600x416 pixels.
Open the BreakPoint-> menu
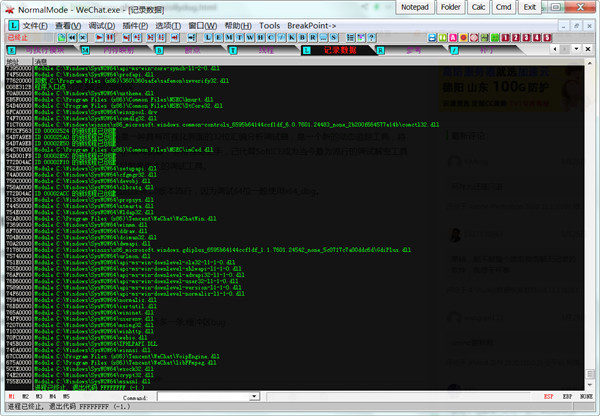click(311, 26)
